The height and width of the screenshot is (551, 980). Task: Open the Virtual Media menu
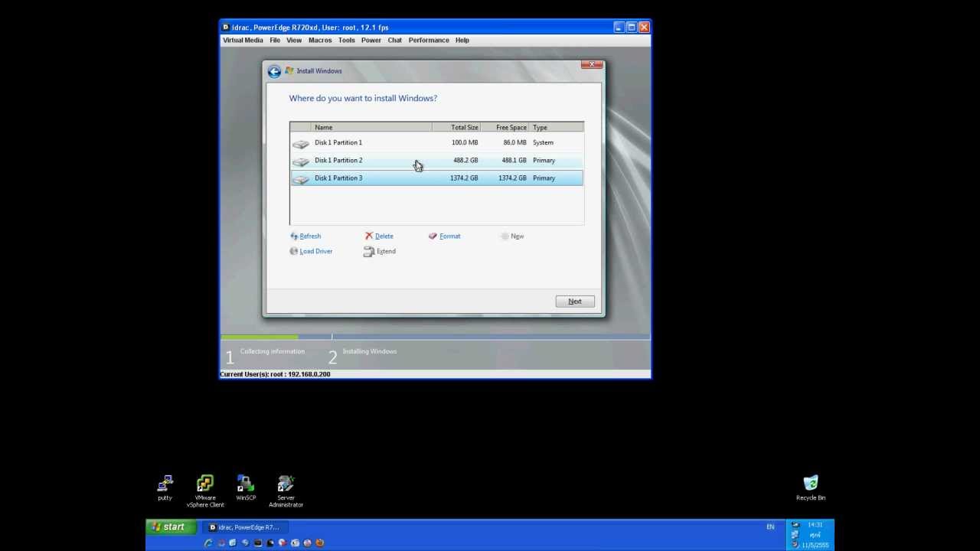coord(243,40)
